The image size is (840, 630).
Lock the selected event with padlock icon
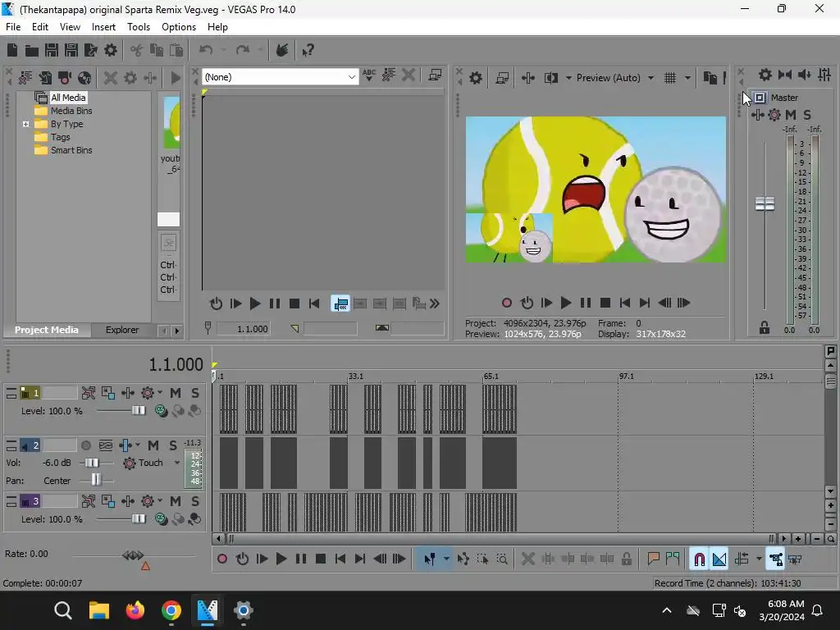coord(626,559)
